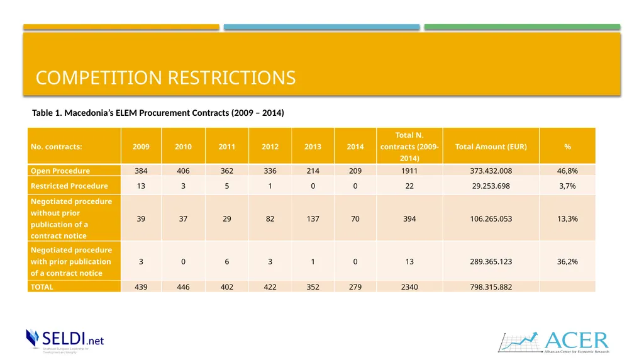Click the total 394 cell
This screenshot has height=362, width=644.
(x=409, y=219)
